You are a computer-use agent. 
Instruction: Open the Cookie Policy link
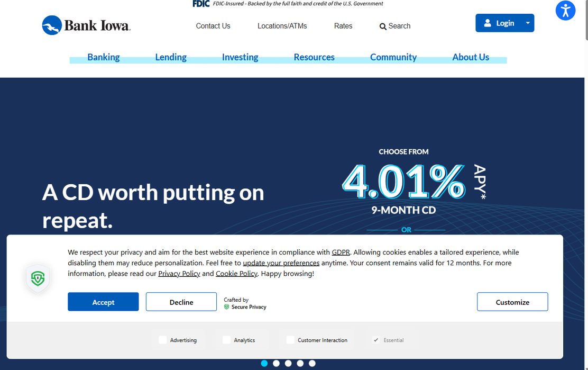point(236,274)
